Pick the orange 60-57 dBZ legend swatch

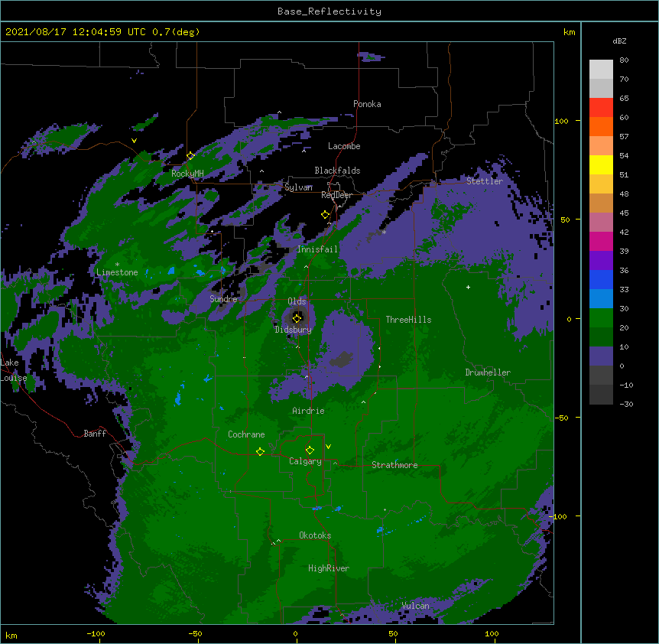tap(601, 126)
